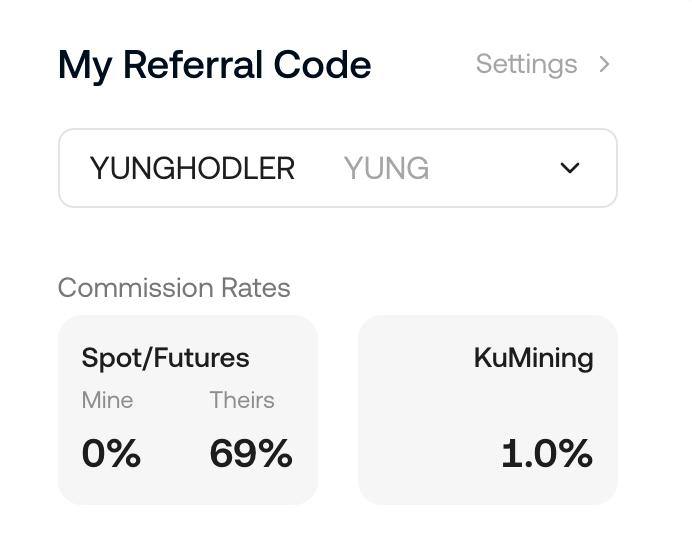Open the referral code selector box
Viewport: 692px width, 534px height.
(338, 168)
